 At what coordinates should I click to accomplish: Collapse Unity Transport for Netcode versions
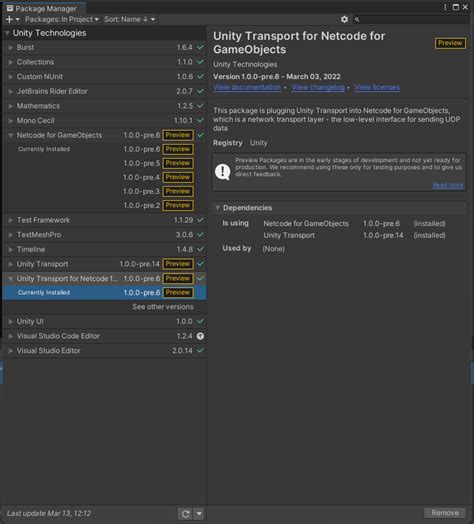pos(11,279)
